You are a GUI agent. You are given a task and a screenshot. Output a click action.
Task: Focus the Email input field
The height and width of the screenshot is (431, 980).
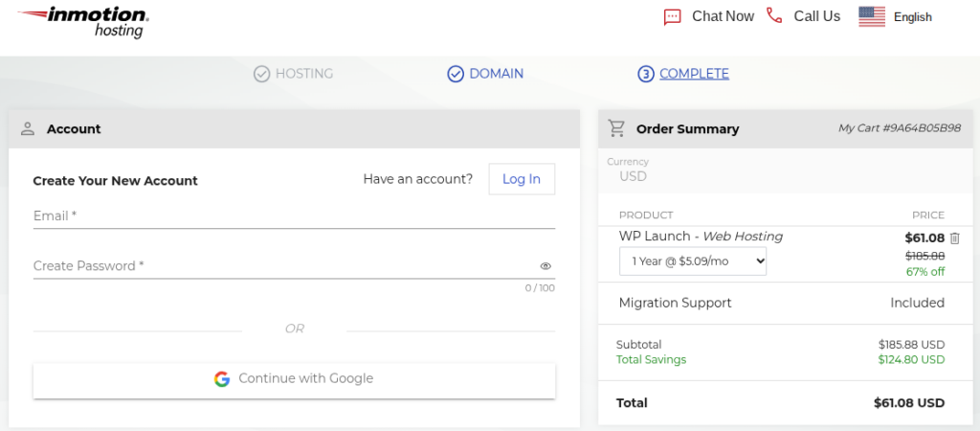tap(294, 216)
